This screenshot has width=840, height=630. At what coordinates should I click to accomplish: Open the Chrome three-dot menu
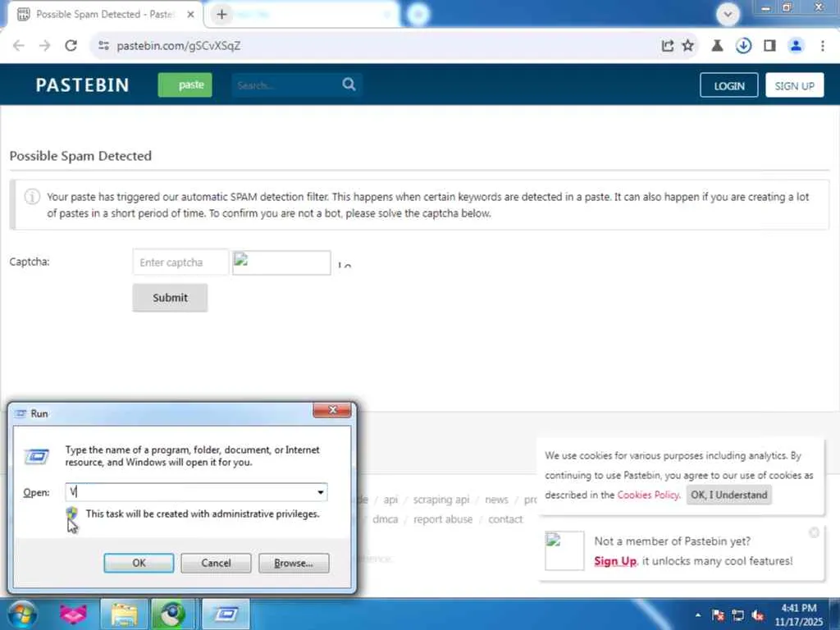tap(822, 46)
